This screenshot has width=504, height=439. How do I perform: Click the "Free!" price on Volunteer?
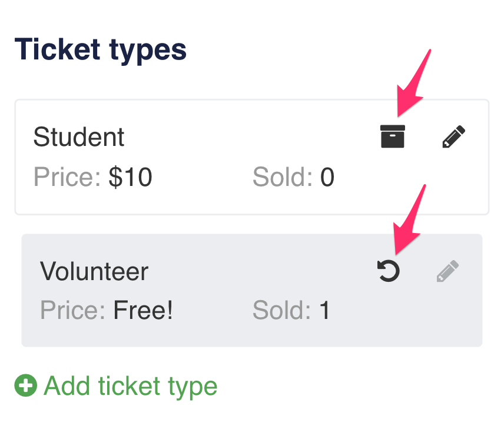click(x=143, y=310)
